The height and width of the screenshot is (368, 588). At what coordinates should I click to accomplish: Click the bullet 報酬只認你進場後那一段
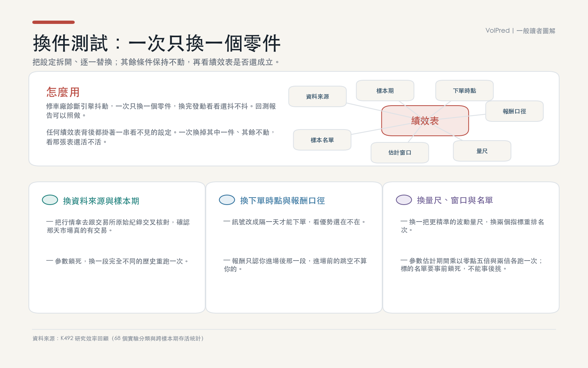[x=295, y=265]
